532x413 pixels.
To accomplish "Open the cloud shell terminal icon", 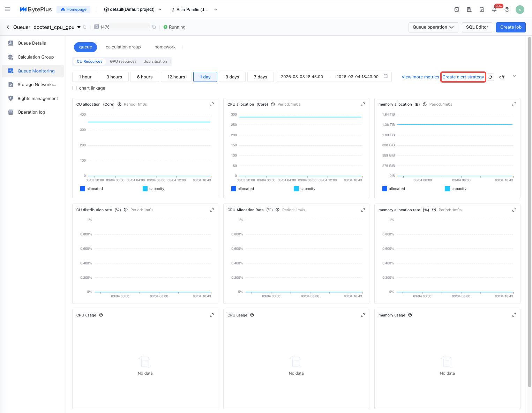I will click(457, 10).
